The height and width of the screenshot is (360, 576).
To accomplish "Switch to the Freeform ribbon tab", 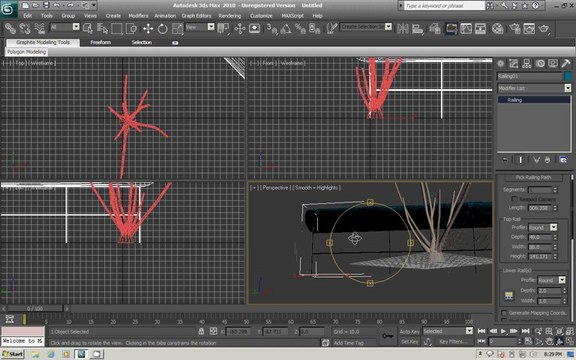I will coord(101,42).
